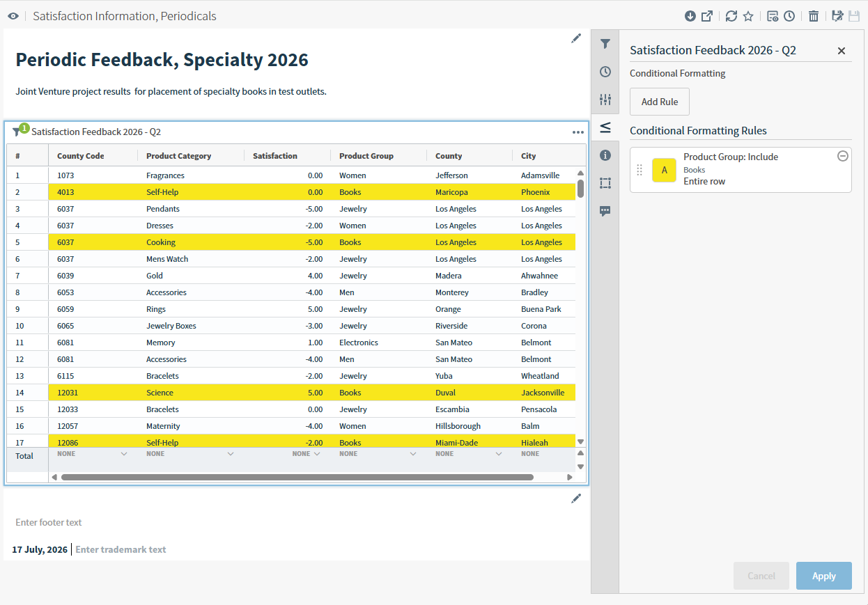
Task: Edit the report header with pencil icon
Action: [576, 38]
